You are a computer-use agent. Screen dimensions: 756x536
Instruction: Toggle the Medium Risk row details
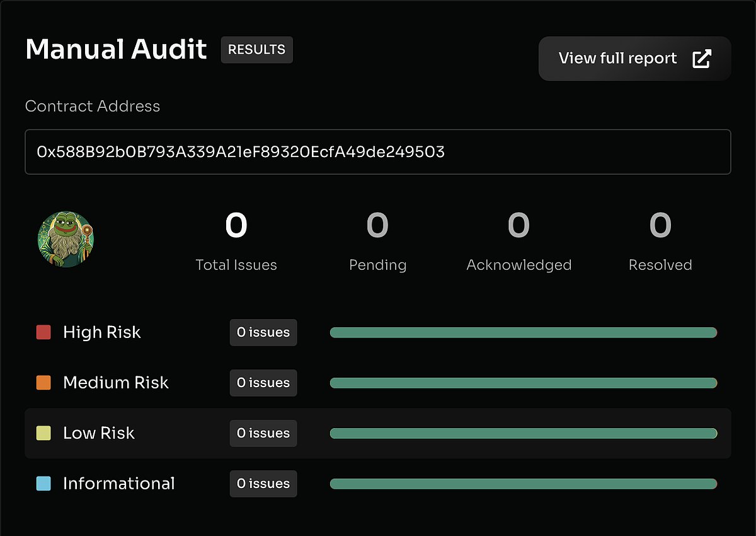coord(115,383)
